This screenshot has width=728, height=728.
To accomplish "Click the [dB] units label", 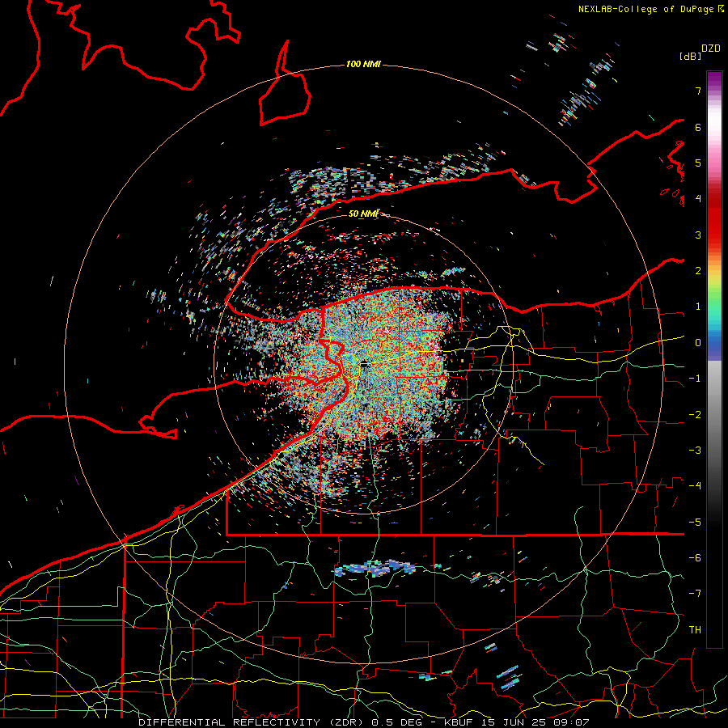I will coord(690,56).
